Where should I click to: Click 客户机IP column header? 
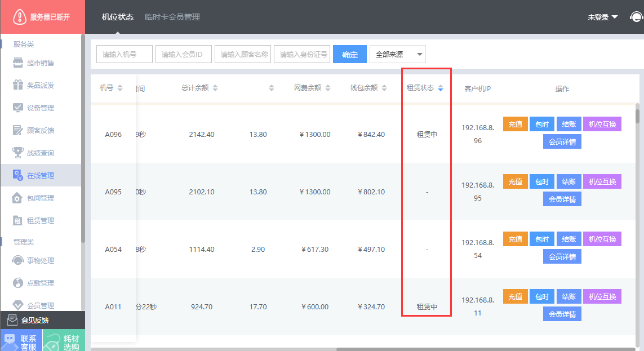point(478,88)
